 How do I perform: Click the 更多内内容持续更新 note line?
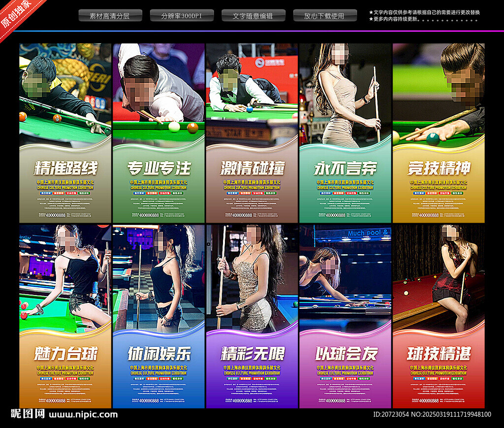click(423, 19)
